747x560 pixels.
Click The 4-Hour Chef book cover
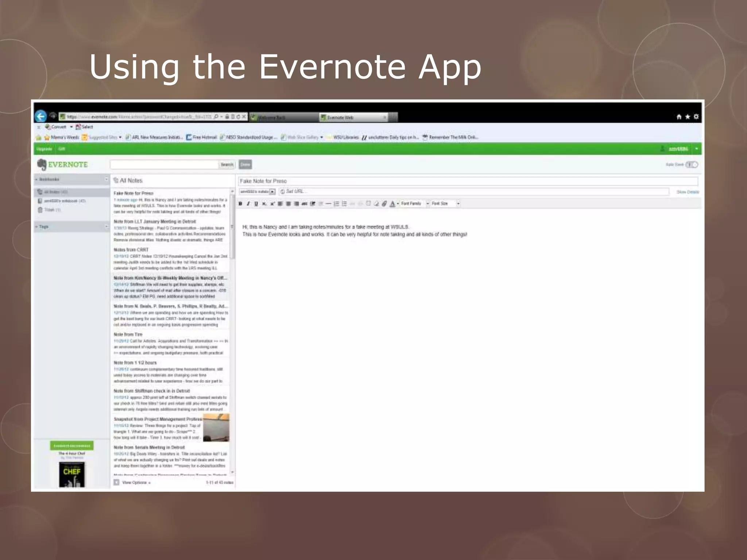pyautogui.click(x=71, y=475)
